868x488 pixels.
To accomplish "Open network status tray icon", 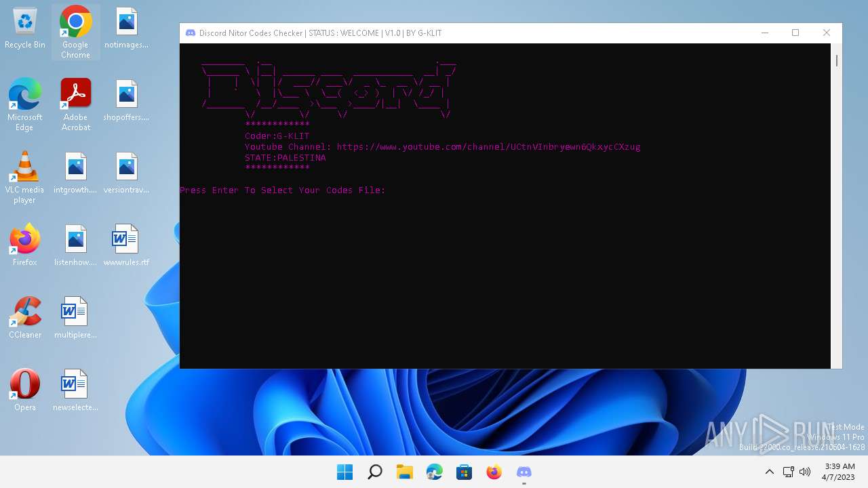I will pyautogui.click(x=788, y=472).
